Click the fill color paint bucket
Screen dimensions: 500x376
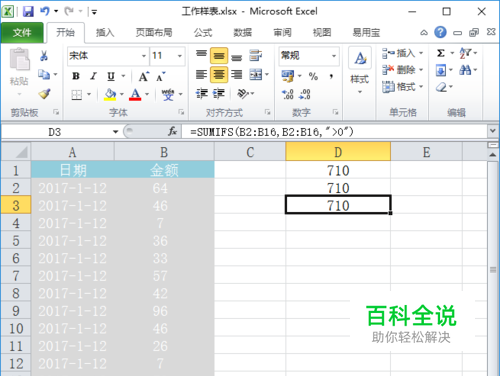(110, 94)
